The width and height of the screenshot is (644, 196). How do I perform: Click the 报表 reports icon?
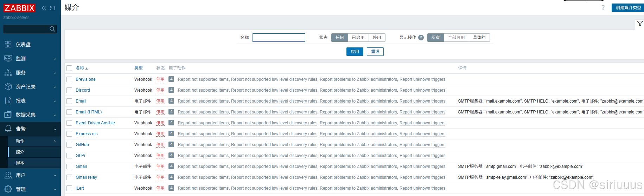8,100
